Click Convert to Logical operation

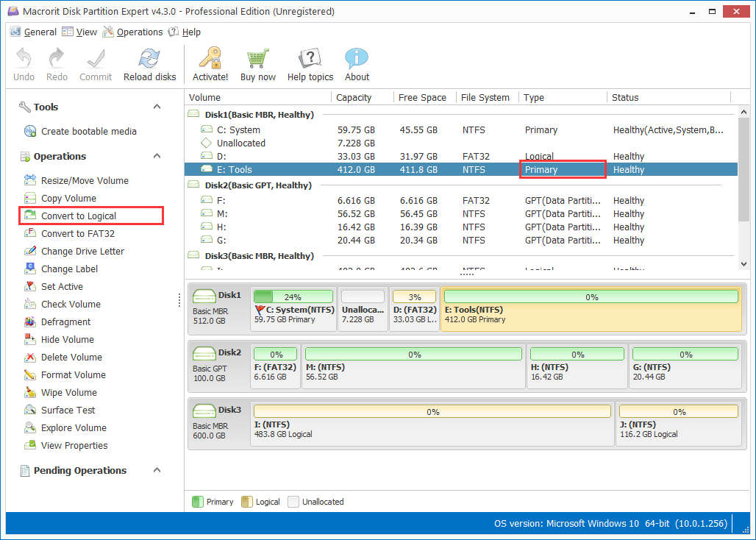tap(71, 216)
